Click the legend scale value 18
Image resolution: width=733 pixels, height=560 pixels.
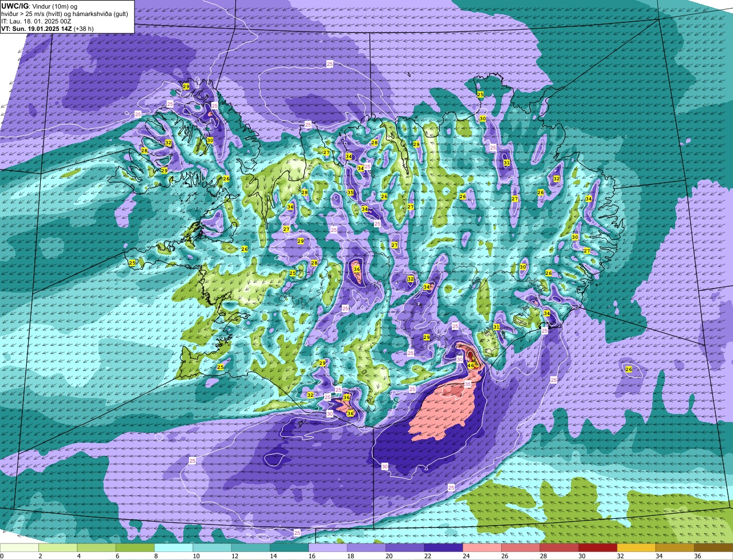[x=350, y=556]
